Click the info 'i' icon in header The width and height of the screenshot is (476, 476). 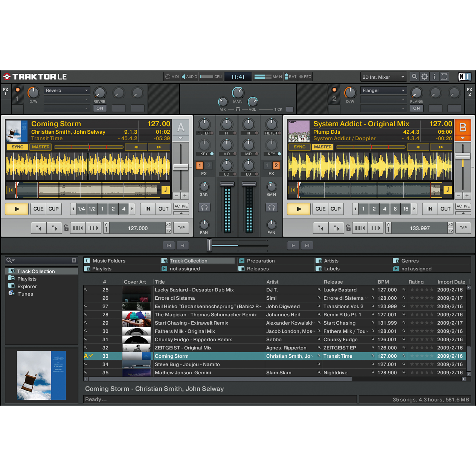(x=434, y=77)
